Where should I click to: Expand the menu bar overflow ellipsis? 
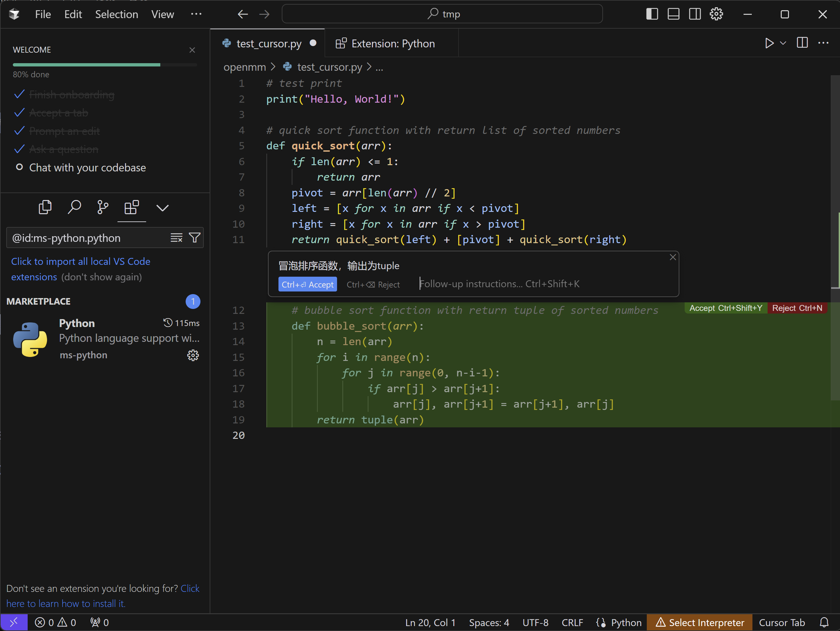[x=196, y=14]
